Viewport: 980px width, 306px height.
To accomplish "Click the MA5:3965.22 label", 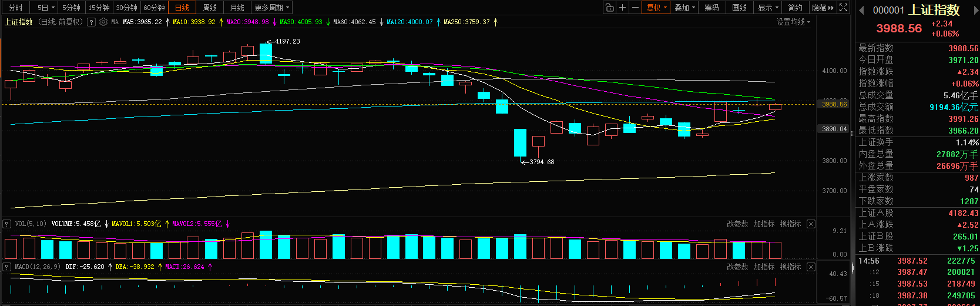I will pyautogui.click(x=142, y=22).
